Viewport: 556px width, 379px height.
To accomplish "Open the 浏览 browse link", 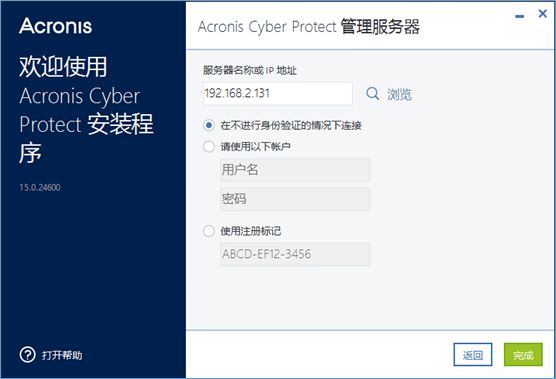I will tap(399, 95).
